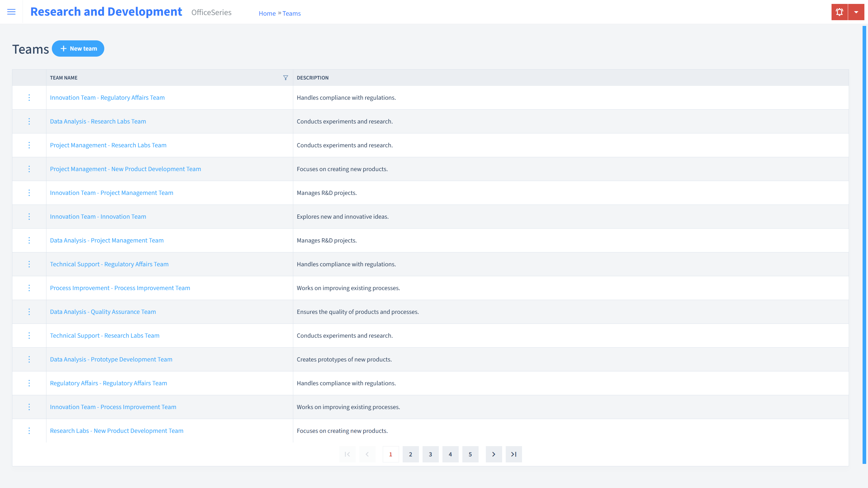Click the Home breadcrumb link
This screenshot has width=868, height=488.
[266, 13]
